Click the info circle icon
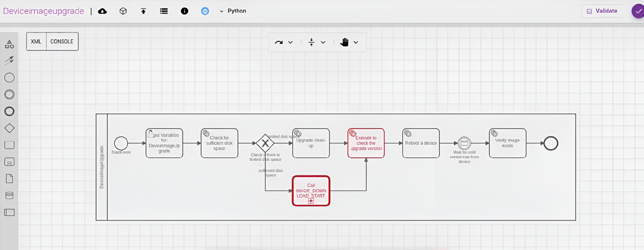644x250 pixels. 185,11
